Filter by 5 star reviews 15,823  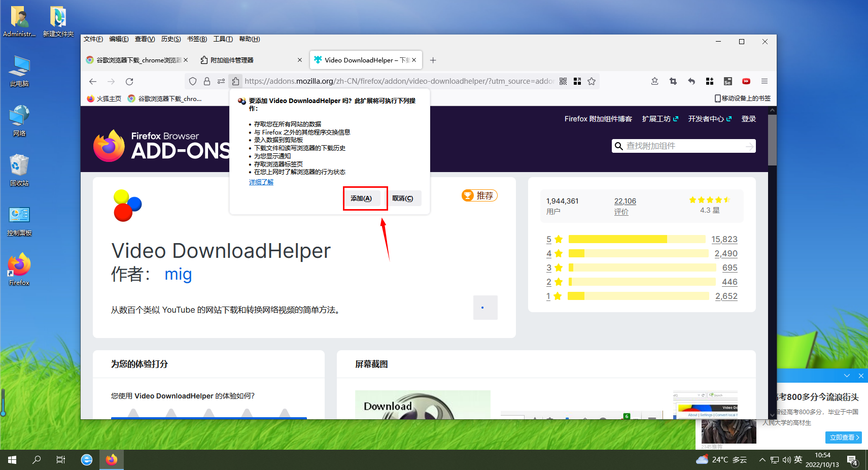click(642, 239)
